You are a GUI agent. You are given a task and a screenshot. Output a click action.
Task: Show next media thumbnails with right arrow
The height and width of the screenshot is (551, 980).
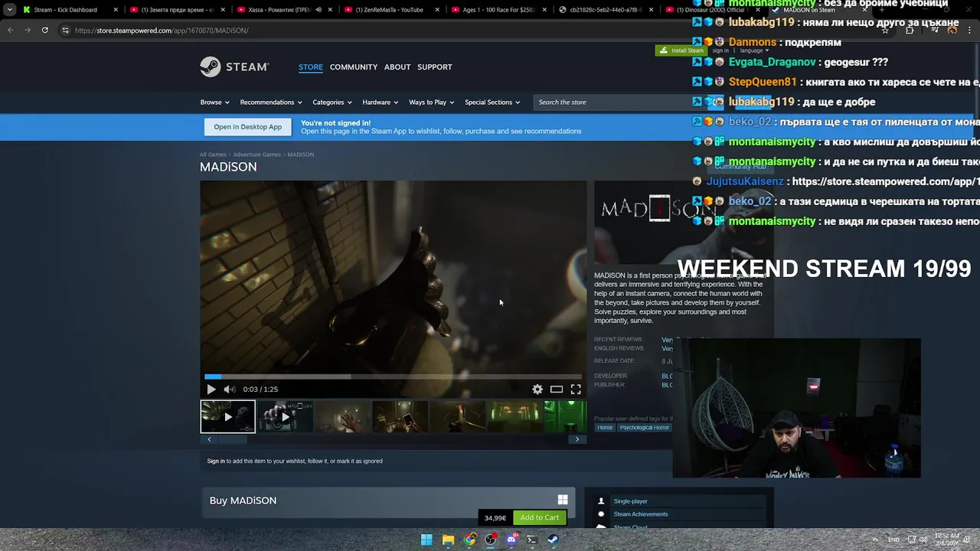click(577, 439)
